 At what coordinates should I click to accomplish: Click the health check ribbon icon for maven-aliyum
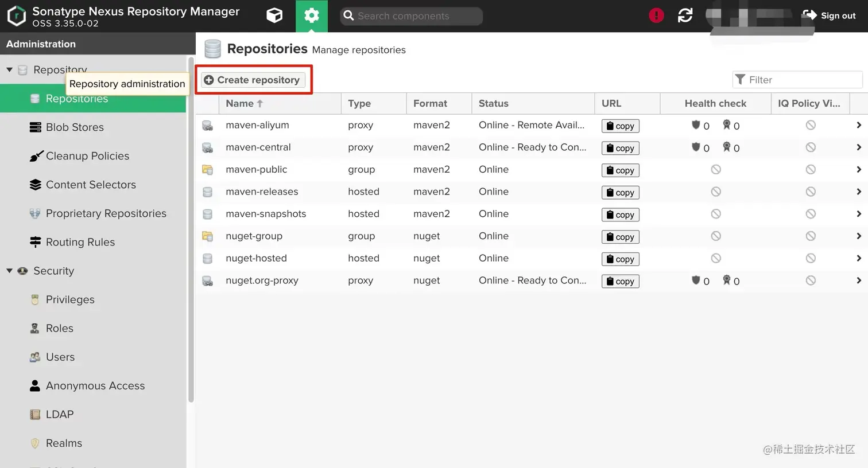(x=727, y=124)
